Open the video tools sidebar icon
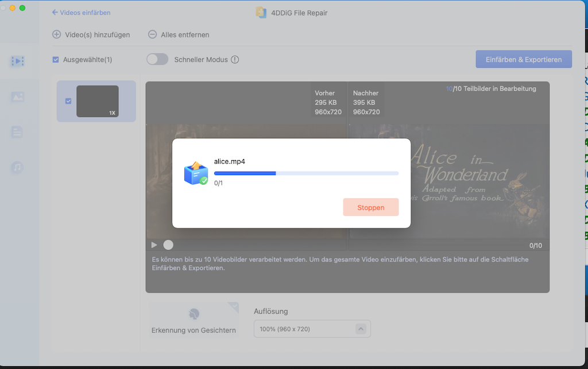Image resolution: width=588 pixels, height=369 pixels. pyautogui.click(x=17, y=61)
